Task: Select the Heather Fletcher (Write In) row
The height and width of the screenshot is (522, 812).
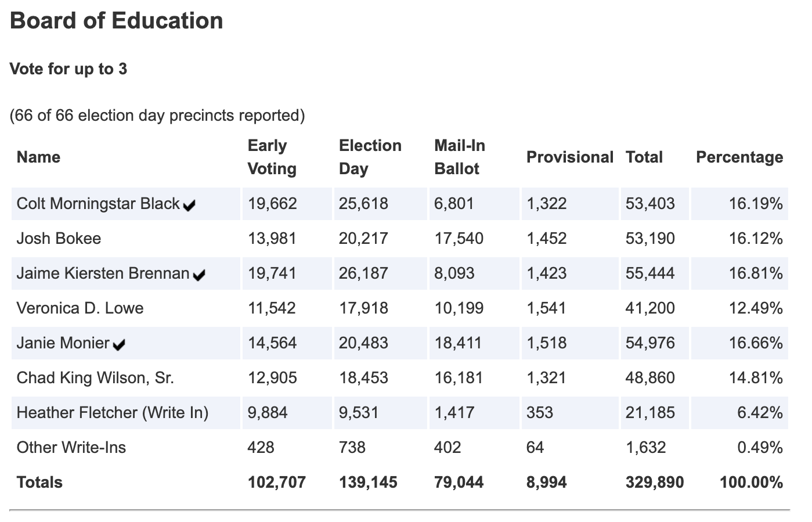Action: (112, 413)
